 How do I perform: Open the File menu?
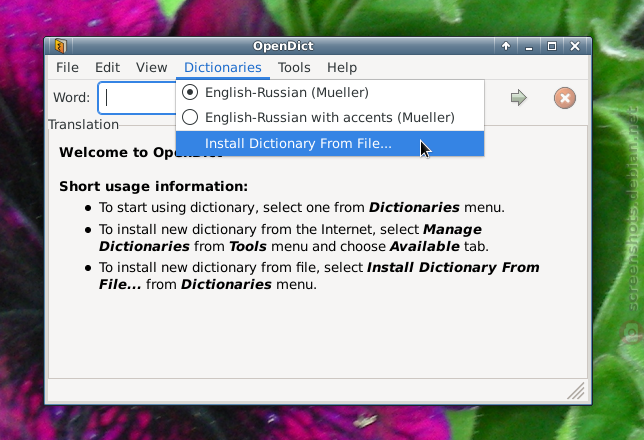tap(67, 67)
